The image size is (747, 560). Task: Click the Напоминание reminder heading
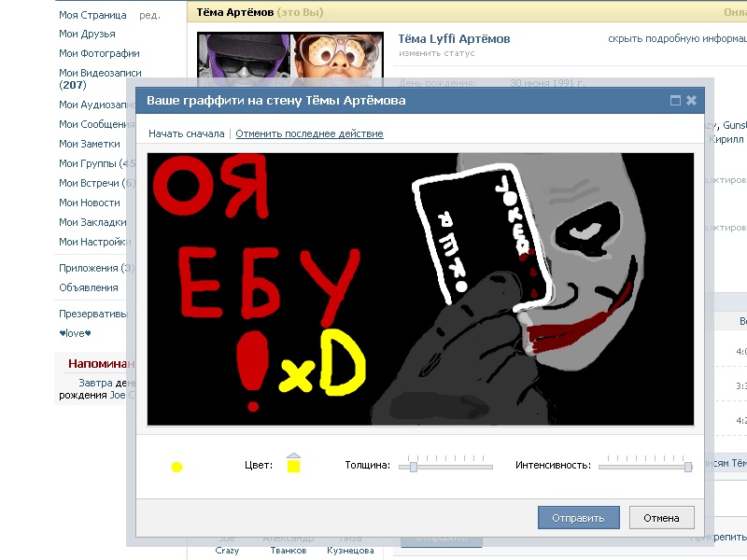102,364
